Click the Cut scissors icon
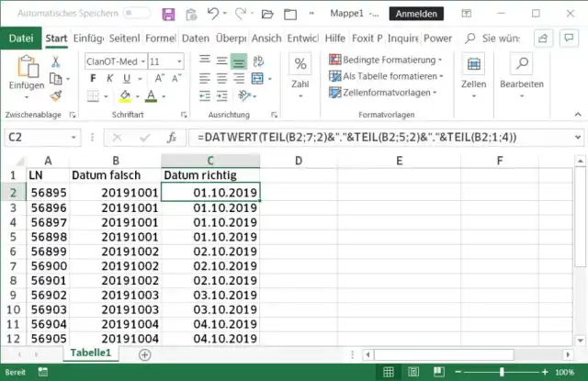 [x=56, y=62]
